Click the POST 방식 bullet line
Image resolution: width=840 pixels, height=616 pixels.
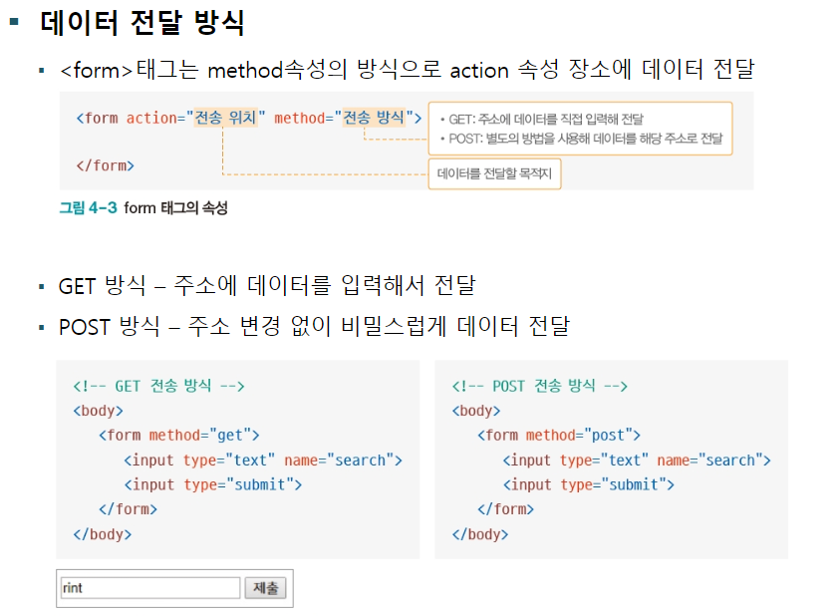(x=314, y=327)
